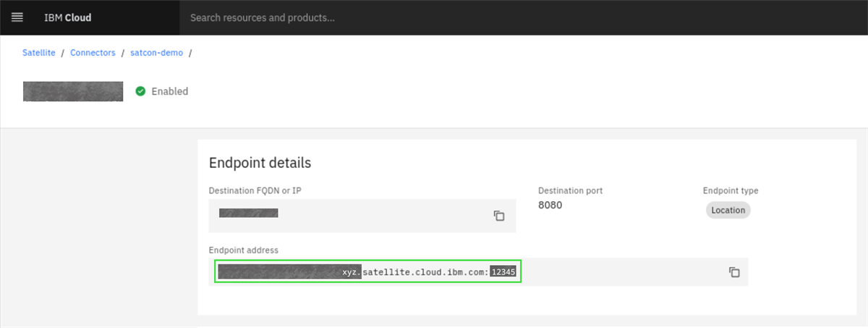Click the Destination port label
This screenshot has width=868, height=328.
pyautogui.click(x=570, y=190)
